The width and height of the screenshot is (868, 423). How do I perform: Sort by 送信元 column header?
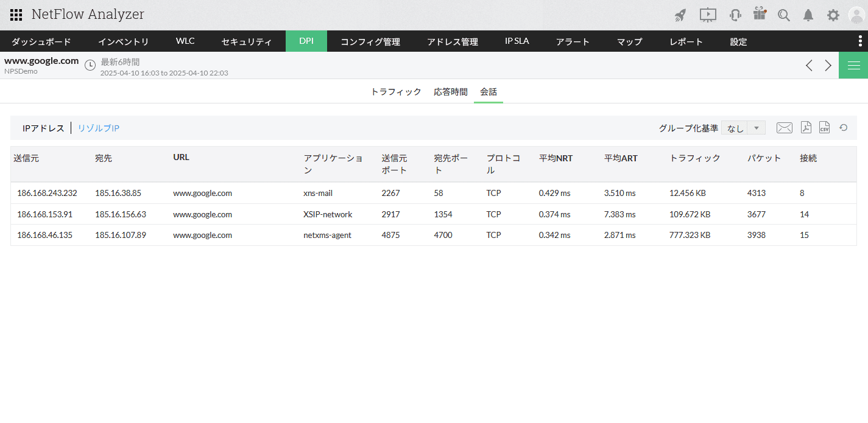pos(26,158)
